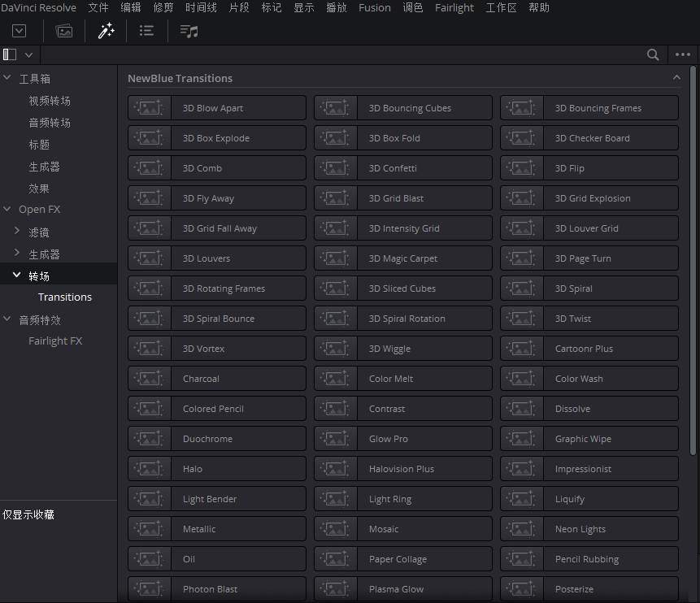Select the Color Melt transition

403,379
